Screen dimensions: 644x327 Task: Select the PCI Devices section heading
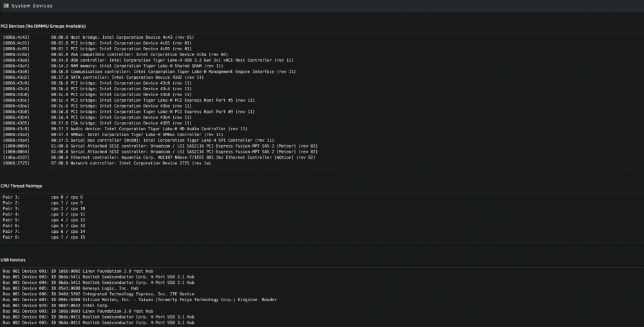[x=43, y=26]
